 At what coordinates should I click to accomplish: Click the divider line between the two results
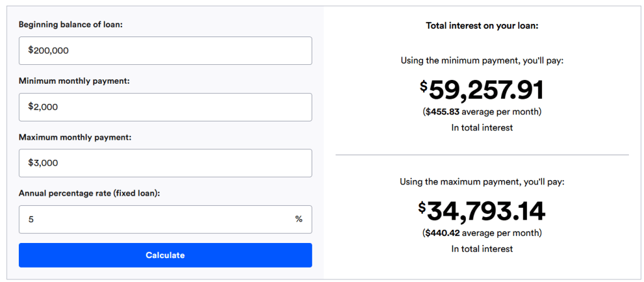[482, 154]
